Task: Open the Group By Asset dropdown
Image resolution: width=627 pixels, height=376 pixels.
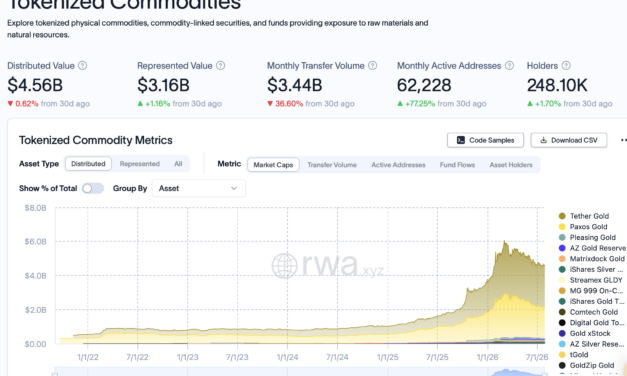Action: 199,188
